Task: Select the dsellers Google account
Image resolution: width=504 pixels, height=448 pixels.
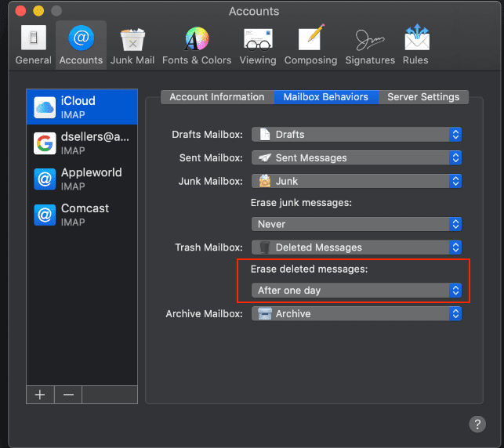Action: 82,143
